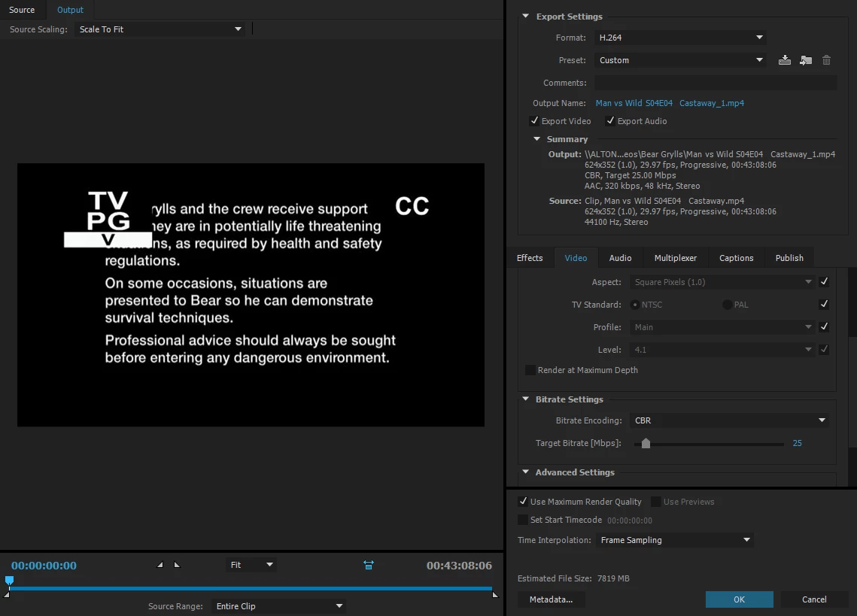Click the clip duration 00:43:08:06
Image resolution: width=857 pixels, height=616 pixels.
459,566
